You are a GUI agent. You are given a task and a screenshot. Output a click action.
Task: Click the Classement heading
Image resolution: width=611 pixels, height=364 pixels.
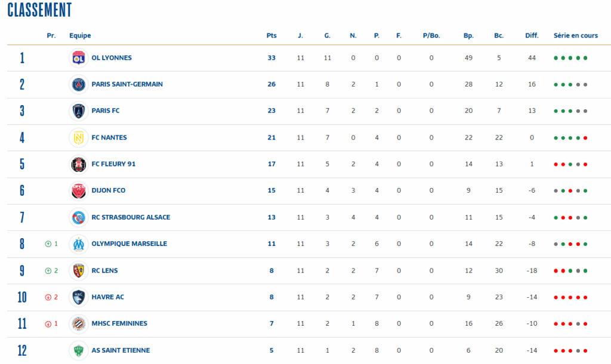[x=39, y=10]
